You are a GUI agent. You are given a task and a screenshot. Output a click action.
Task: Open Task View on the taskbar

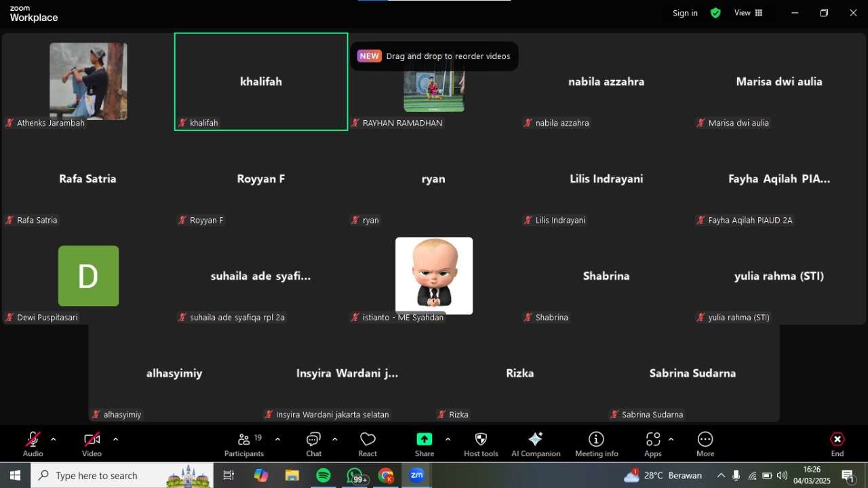(x=229, y=475)
